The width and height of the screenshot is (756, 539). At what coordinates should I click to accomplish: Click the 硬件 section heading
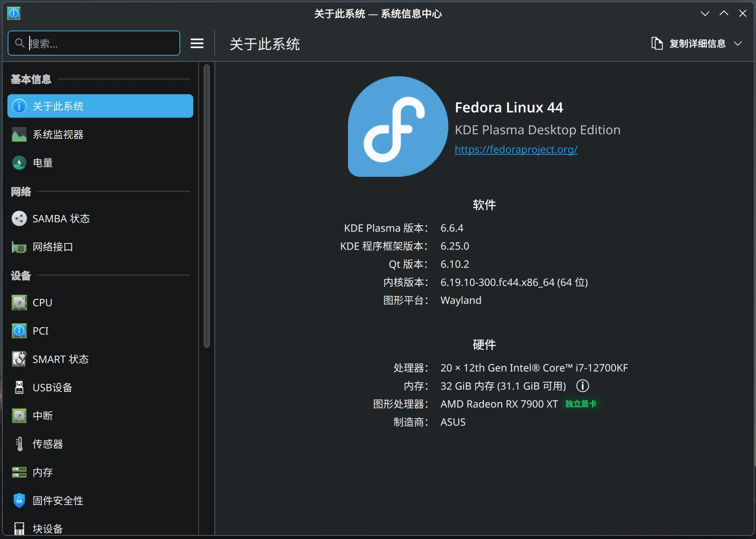tap(484, 345)
